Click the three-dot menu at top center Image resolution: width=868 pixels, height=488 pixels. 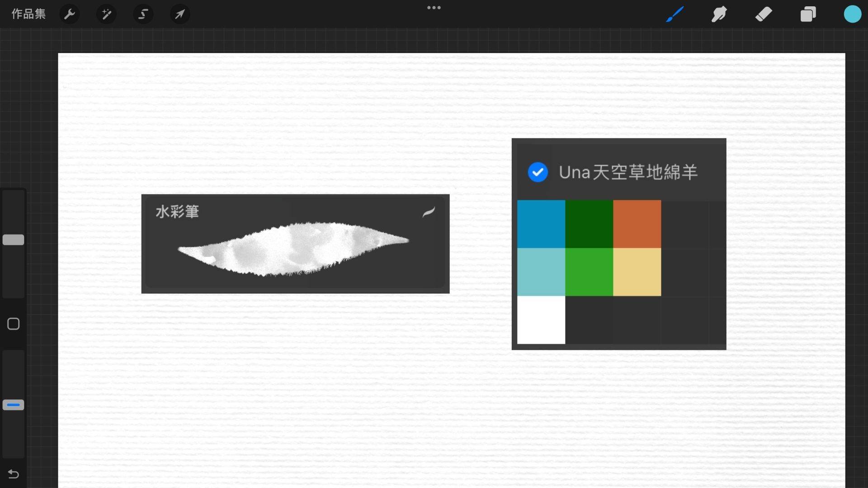click(434, 8)
